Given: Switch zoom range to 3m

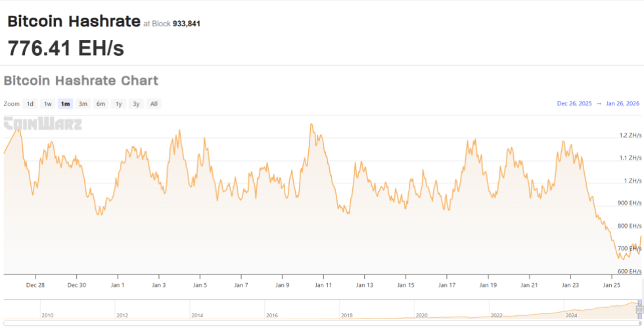Looking at the screenshot, I should pyautogui.click(x=83, y=104).
